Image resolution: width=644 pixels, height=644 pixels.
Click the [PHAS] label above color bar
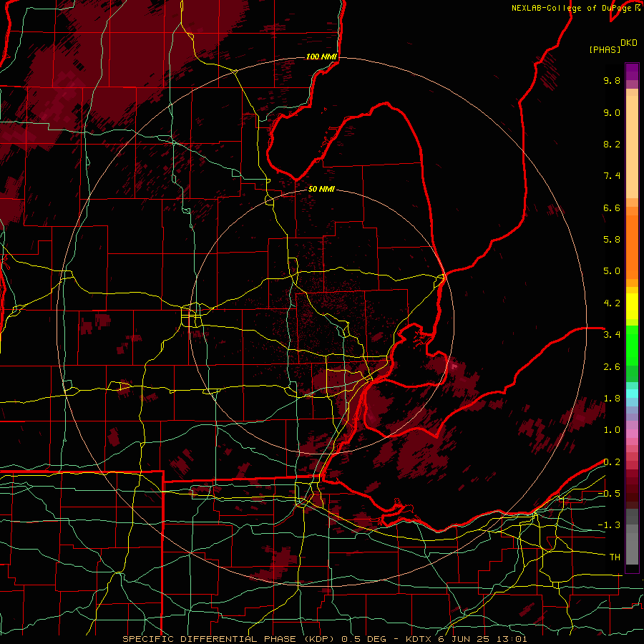point(605,49)
